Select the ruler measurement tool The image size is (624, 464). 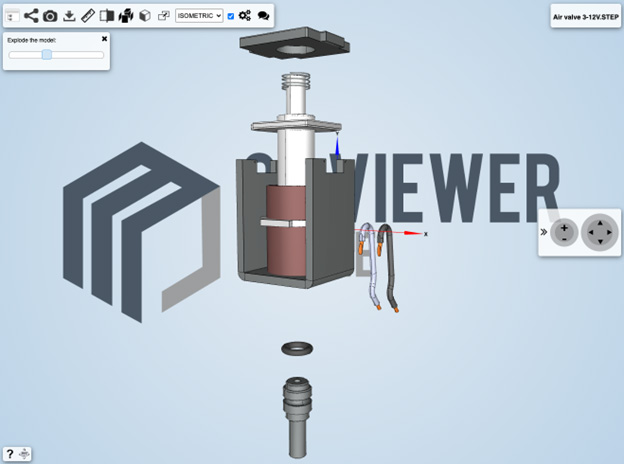pos(88,16)
